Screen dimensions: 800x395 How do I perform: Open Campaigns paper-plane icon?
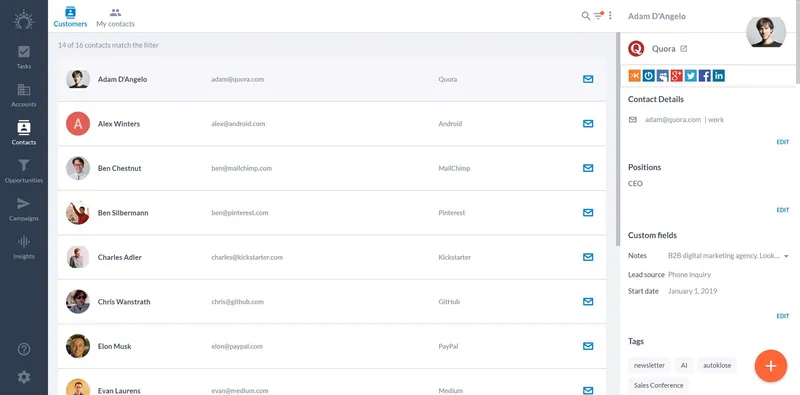point(23,204)
